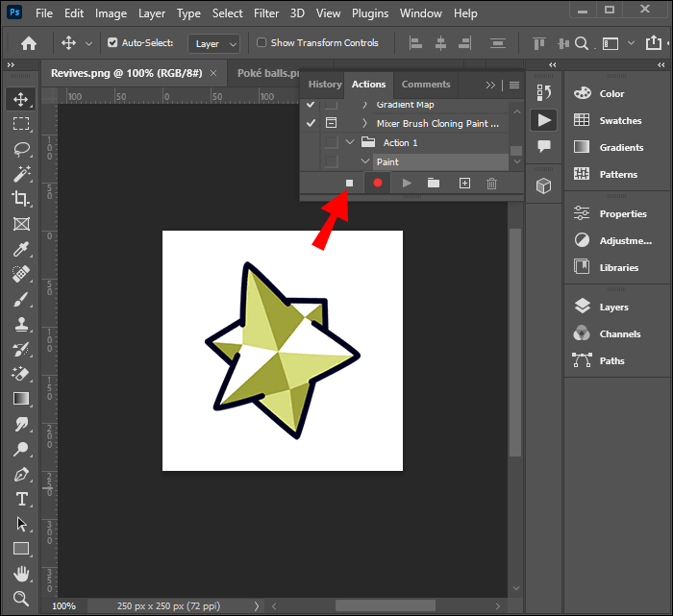Image resolution: width=673 pixels, height=616 pixels.
Task: Select the Eyedropper tool
Action: click(21, 249)
